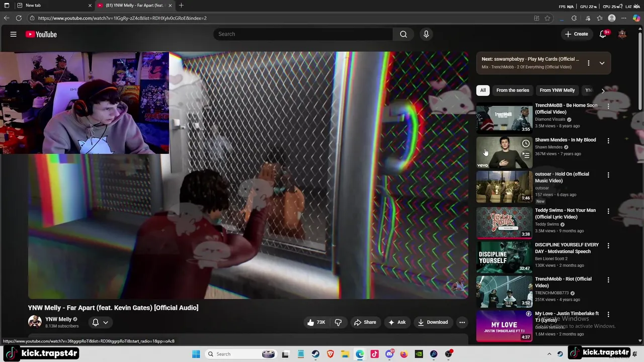Open the YNW Melly channel name
This screenshot has width=644, height=362.
point(58,319)
